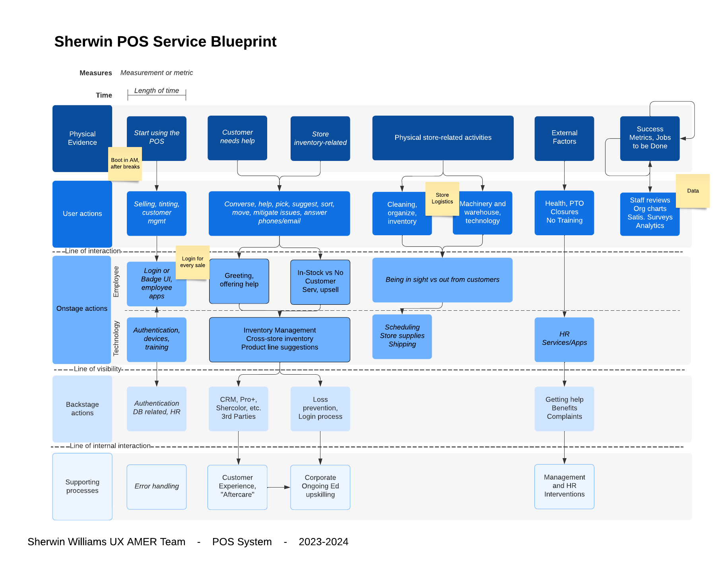This screenshot has width=728, height=569.
Task: Select the Start using the POS box
Action: tap(157, 138)
